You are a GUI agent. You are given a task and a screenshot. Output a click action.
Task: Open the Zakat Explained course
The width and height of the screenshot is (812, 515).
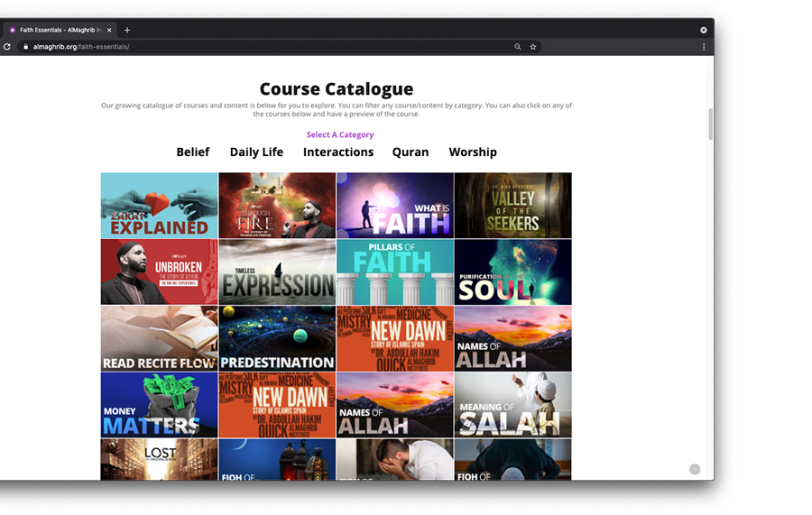tap(159, 206)
